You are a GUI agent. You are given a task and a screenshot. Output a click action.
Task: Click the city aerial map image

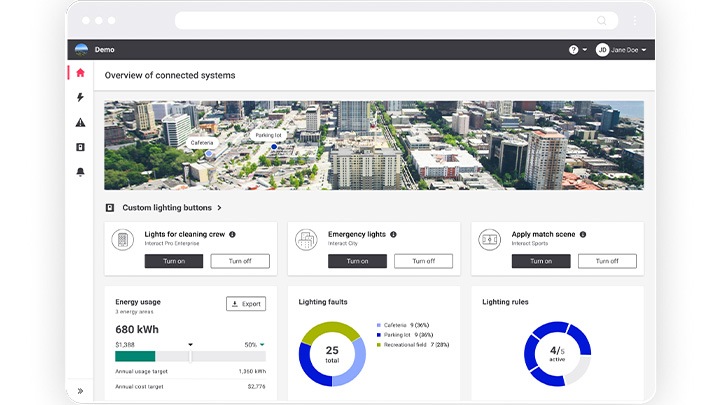(374, 145)
